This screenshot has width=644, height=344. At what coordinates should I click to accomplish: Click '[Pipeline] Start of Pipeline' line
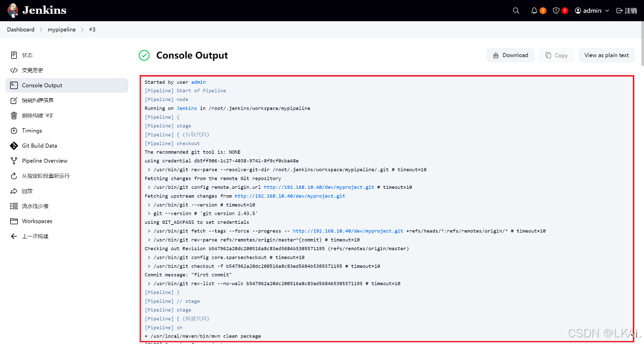pos(185,90)
